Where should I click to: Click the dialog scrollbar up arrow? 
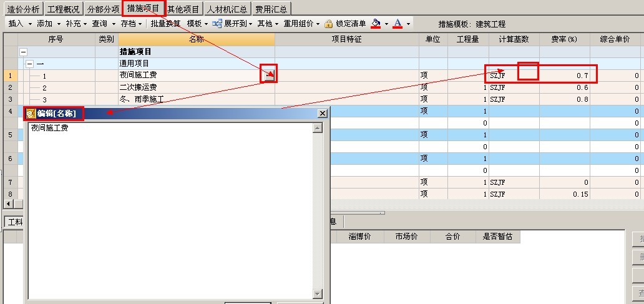(318, 128)
